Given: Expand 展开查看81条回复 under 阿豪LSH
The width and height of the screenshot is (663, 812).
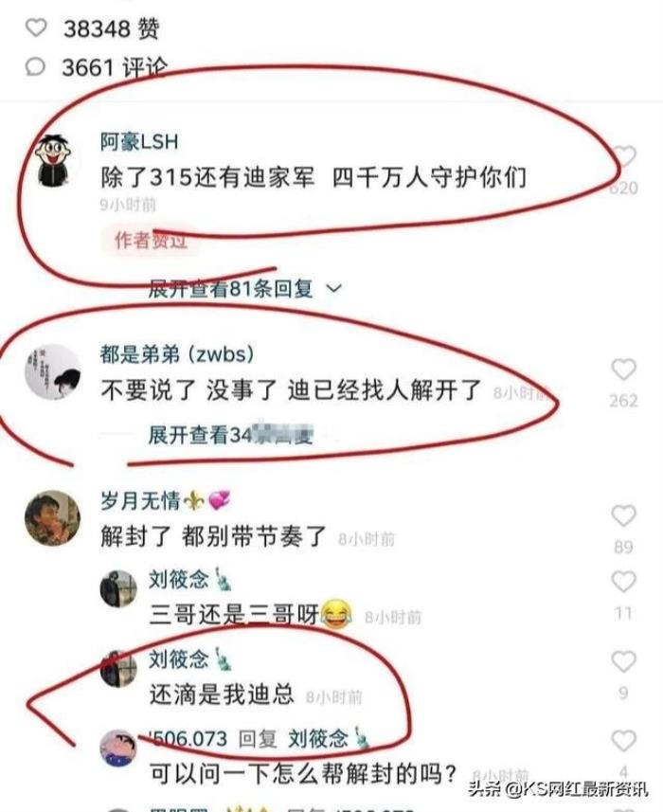Looking at the screenshot, I should tap(231, 288).
